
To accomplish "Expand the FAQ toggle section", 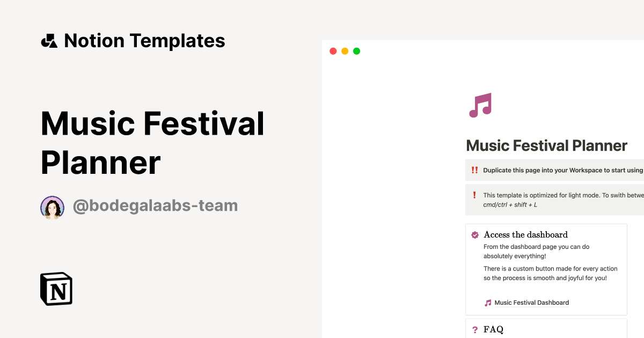I will click(x=494, y=329).
